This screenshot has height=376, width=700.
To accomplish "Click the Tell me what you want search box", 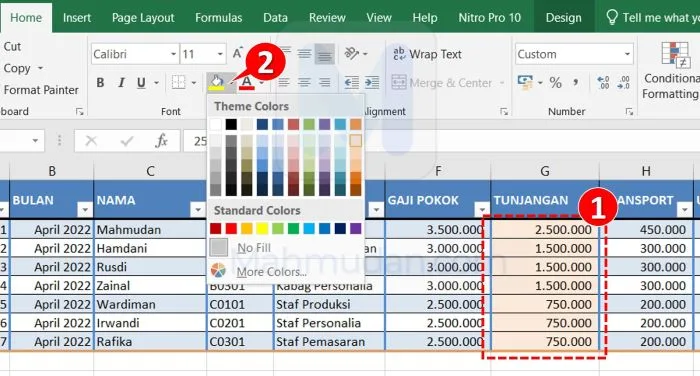I will 653,17.
